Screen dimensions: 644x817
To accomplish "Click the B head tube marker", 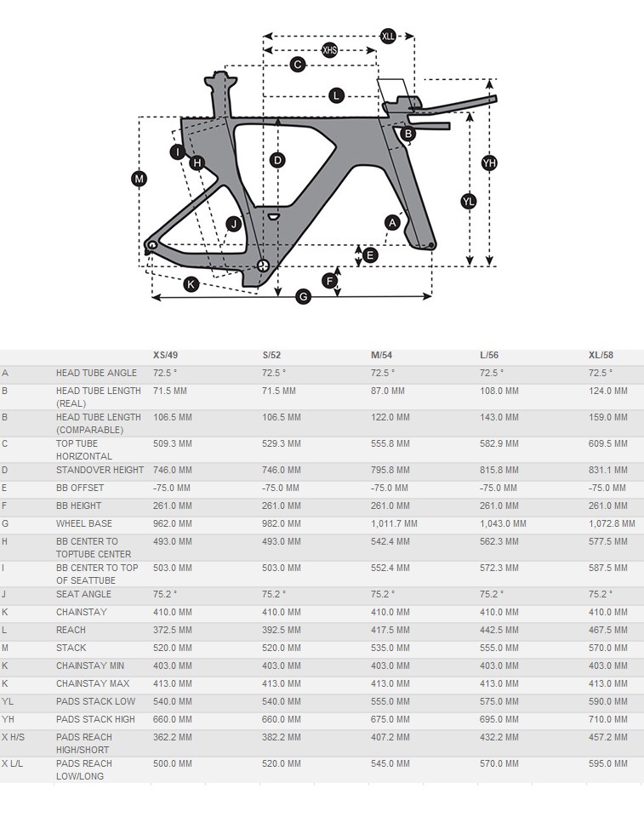I will click(408, 134).
